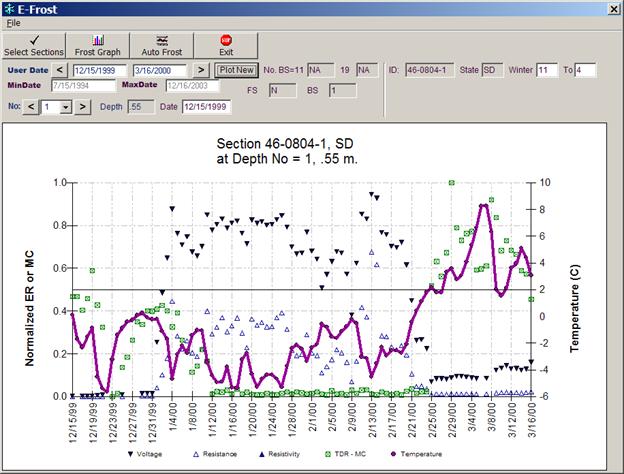
Task: Go to next depth number
Action: click(82, 107)
